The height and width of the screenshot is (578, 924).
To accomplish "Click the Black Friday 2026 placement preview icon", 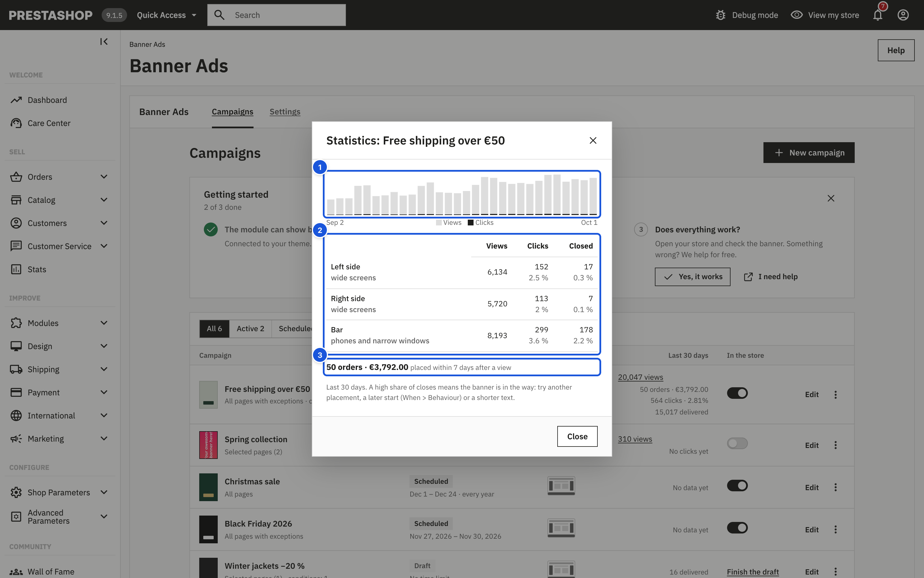I will coord(561,528).
